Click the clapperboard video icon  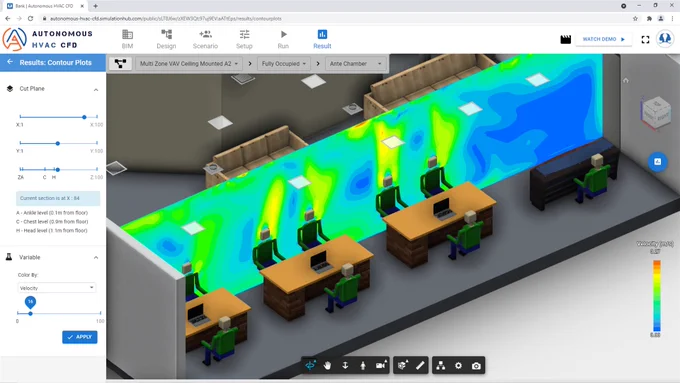pos(566,39)
